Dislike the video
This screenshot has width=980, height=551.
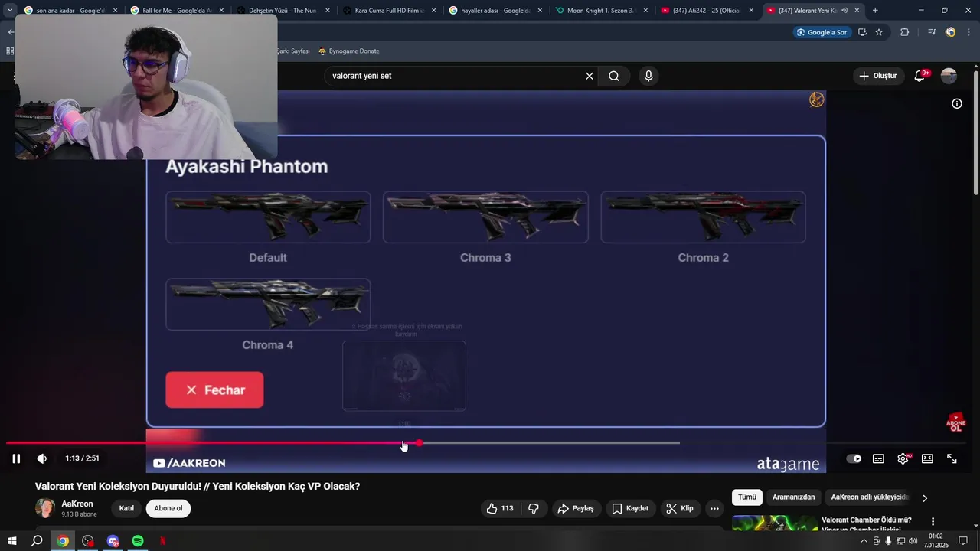coord(534,508)
